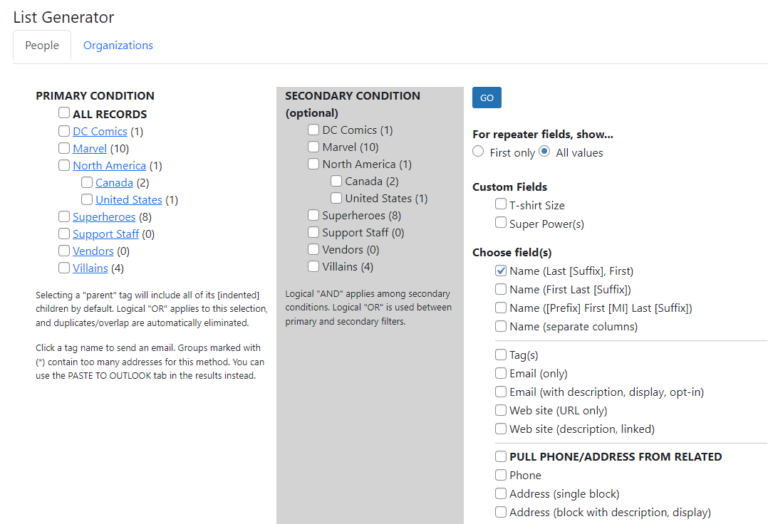
Task: Tick secondary United States checkbox
Action: click(x=337, y=198)
